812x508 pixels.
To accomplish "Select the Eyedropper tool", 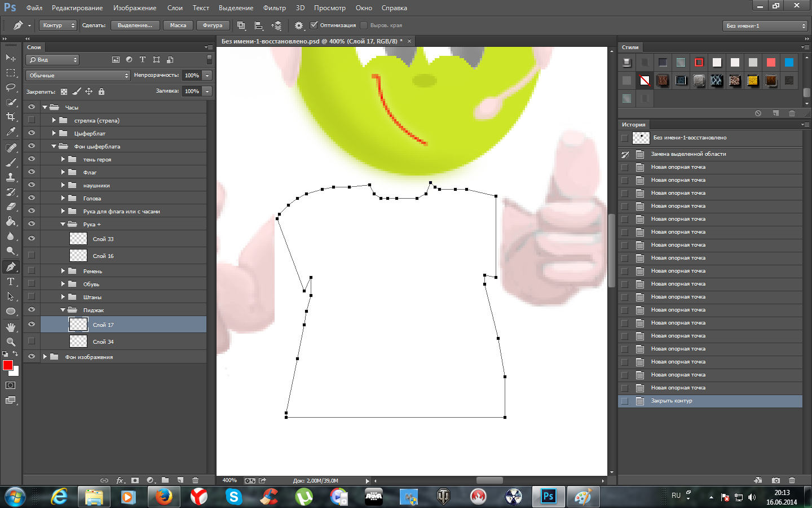I will click(x=11, y=132).
